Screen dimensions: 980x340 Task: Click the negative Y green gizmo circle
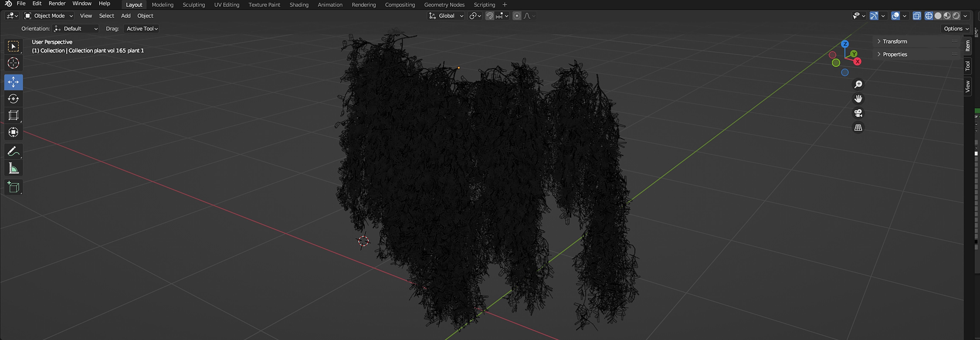point(836,63)
